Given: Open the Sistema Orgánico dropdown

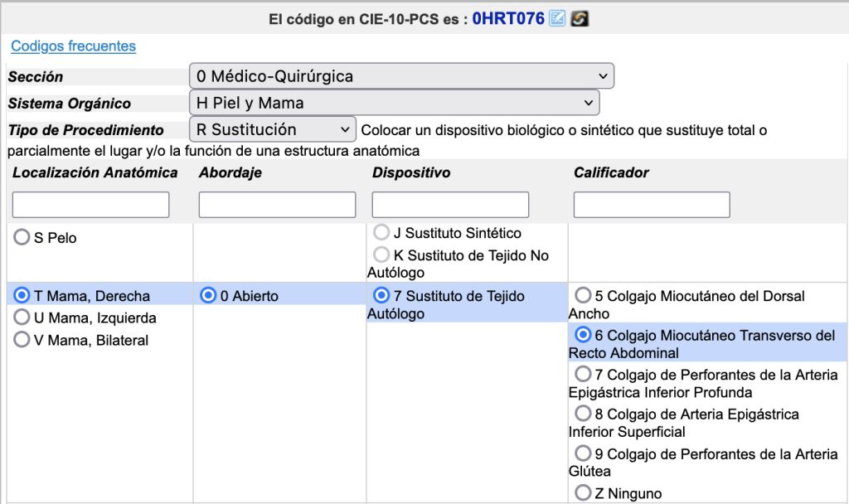Looking at the screenshot, I should click(x=394, y=103).
